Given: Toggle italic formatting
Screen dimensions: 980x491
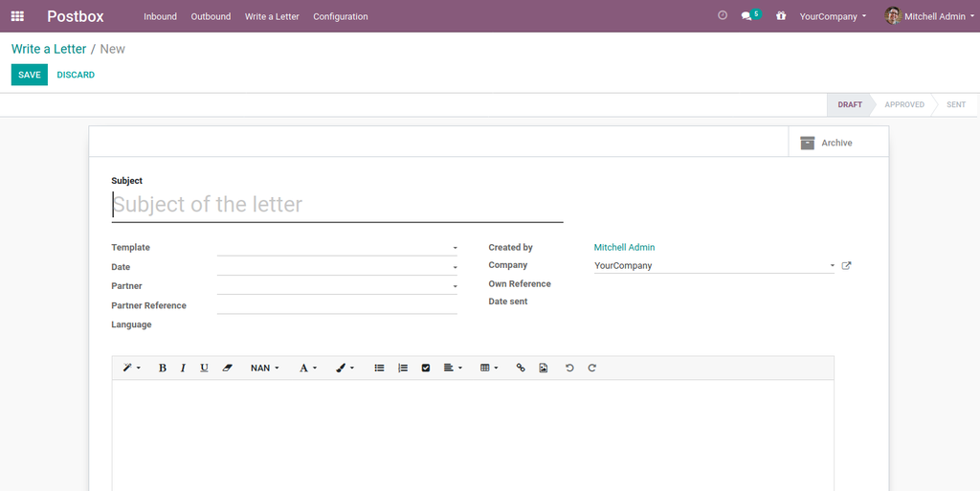Looking at the screenshot, I should coord(183,368).
